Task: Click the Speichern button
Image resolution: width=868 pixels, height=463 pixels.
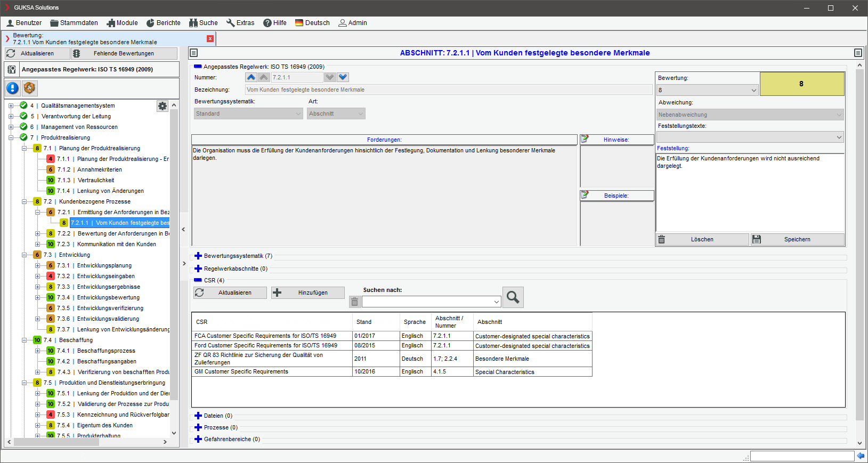Action: pos(798,239)
